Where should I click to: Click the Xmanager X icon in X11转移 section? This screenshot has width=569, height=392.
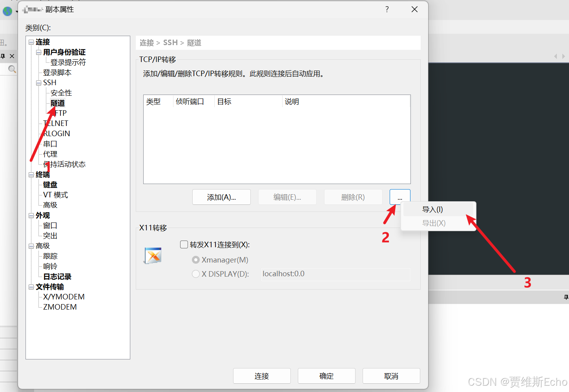point(153,255)
